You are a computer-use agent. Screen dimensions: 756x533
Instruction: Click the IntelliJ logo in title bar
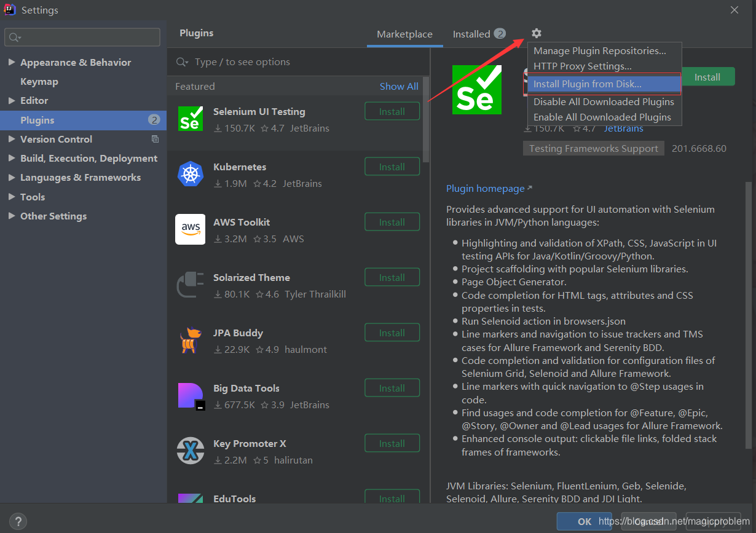(10, 10)
